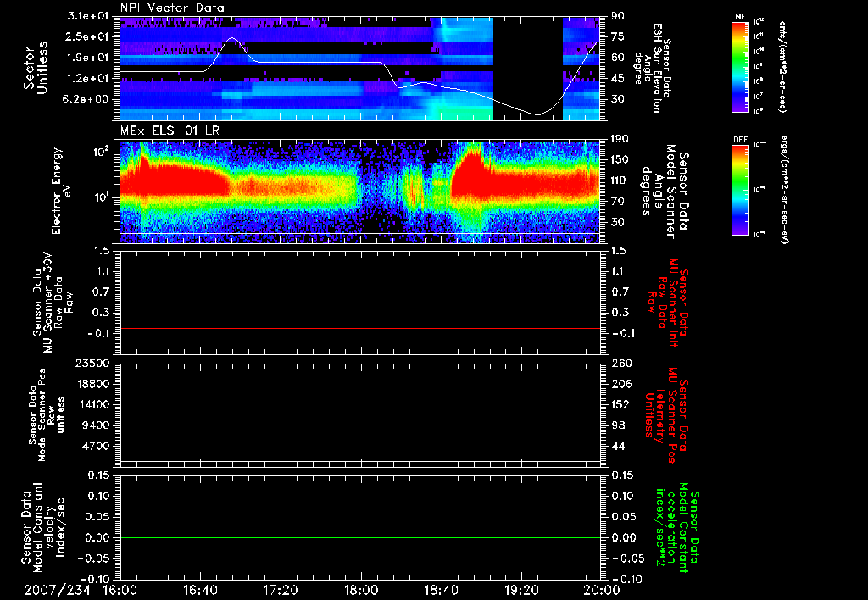Viewport: 868px width, 600px height.
Task: Click the black data gap in NPI panel
Action: [x=528, y=68]
